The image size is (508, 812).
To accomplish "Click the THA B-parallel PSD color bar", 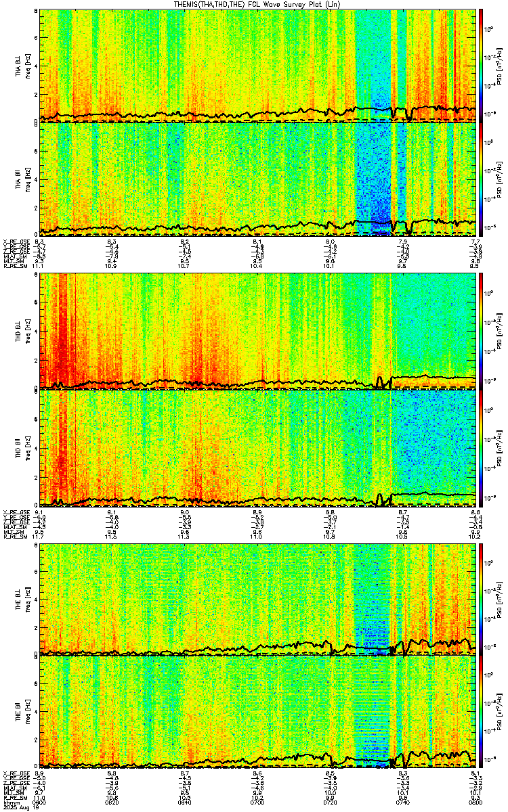I will point(481,179).
